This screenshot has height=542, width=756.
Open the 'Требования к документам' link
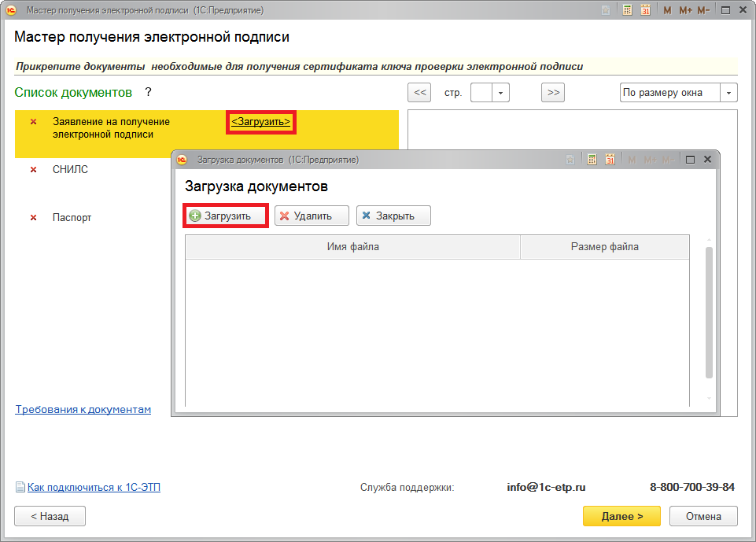click(x=83, y=410)
